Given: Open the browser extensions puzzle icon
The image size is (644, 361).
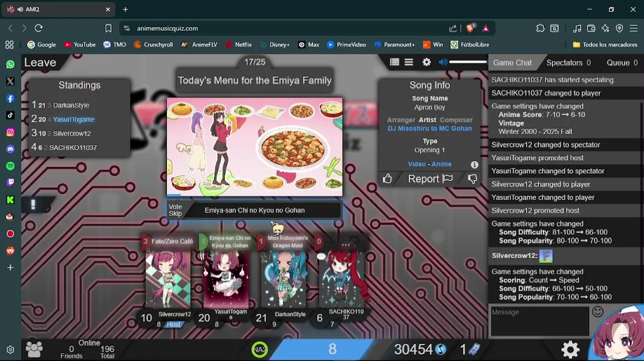Looking at the screenshot, I should [540, 28].
